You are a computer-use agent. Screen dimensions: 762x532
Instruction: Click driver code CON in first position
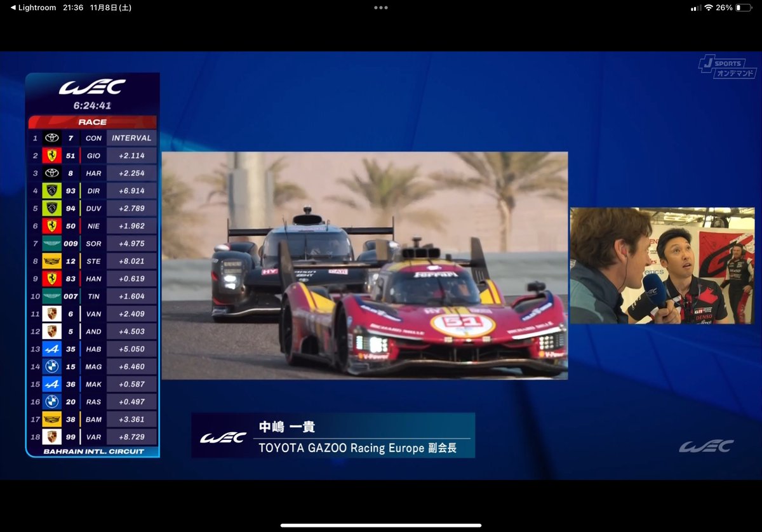click(93, 138)
